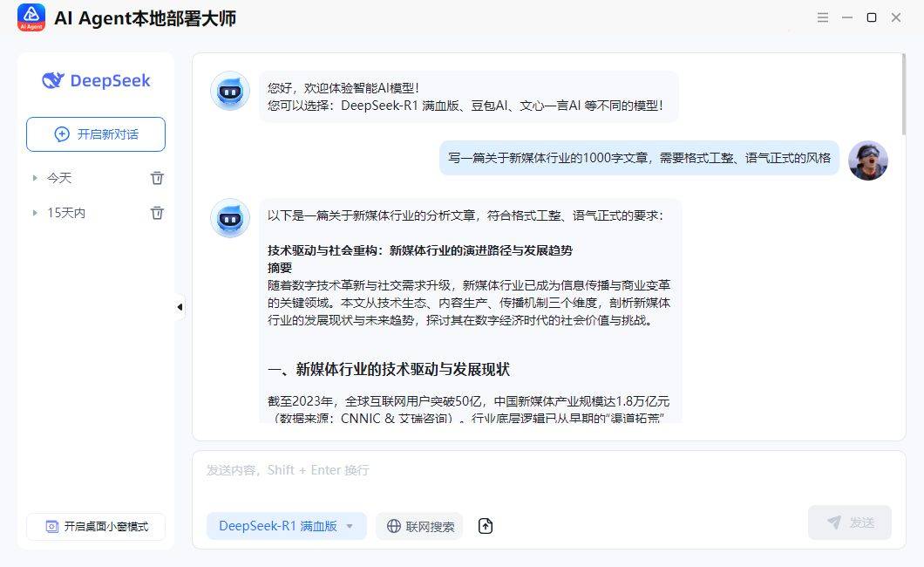Toggle 联网搜索 web search

419,526
